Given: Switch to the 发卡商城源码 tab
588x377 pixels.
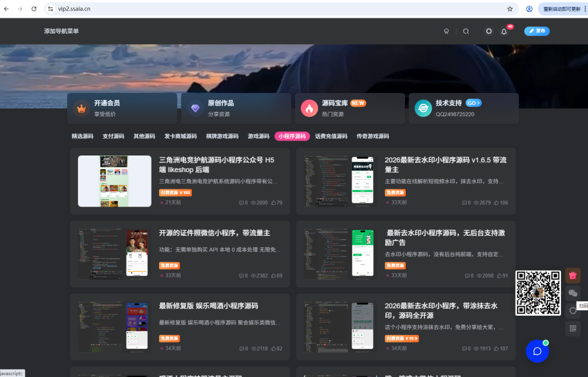Looking at the screenshot, I should click(180, 136).
